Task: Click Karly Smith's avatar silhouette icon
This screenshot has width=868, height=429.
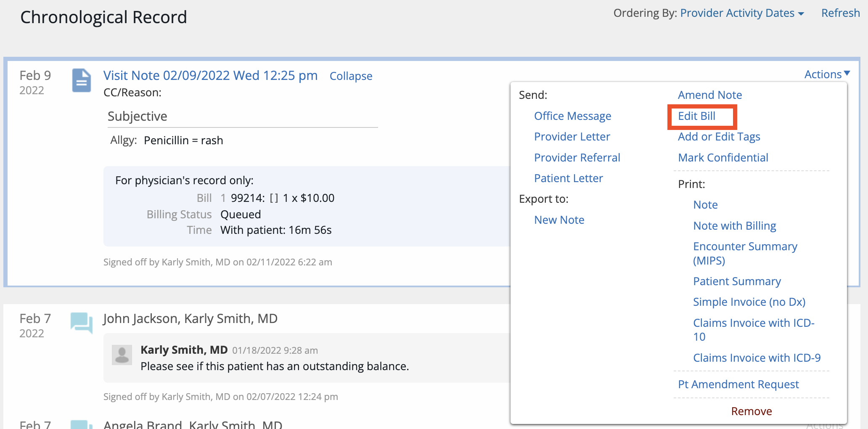Action: click(122, 355)
